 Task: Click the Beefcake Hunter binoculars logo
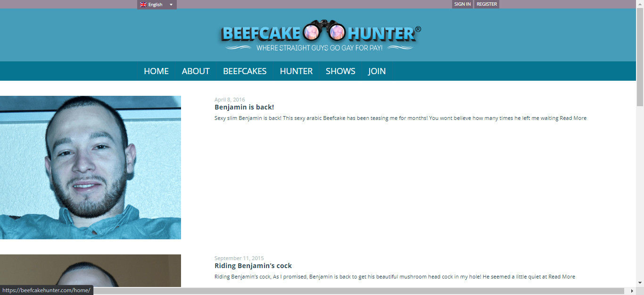(x=321, y=35)
